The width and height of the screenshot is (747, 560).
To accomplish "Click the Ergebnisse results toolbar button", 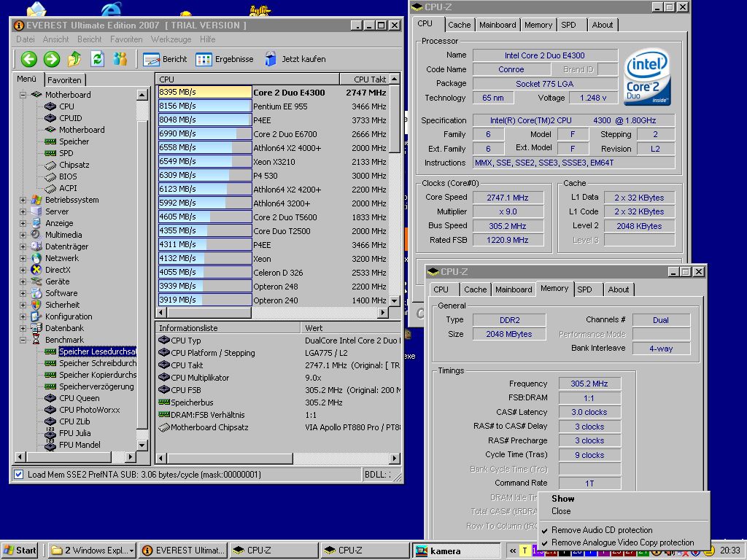I will click(225, 59).
